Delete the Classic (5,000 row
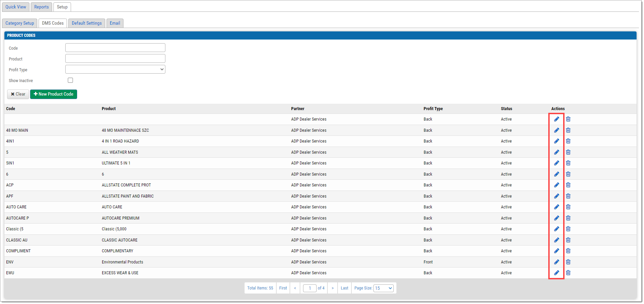The height and width of the screenshot is (304, 644). click(x=568, y=229)
